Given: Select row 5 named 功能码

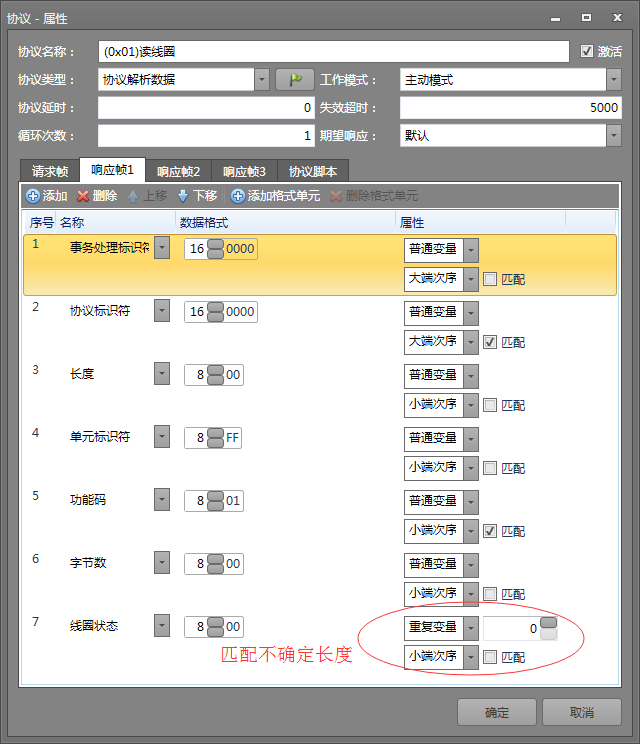Looking at the screenshot, I should 320,516.
